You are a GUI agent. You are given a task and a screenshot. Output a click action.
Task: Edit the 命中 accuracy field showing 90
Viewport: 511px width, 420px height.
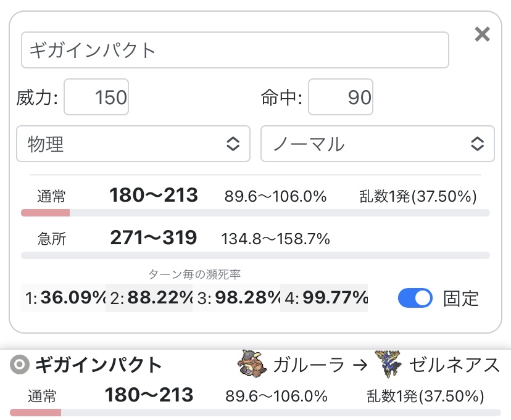(x=340, y=97)
